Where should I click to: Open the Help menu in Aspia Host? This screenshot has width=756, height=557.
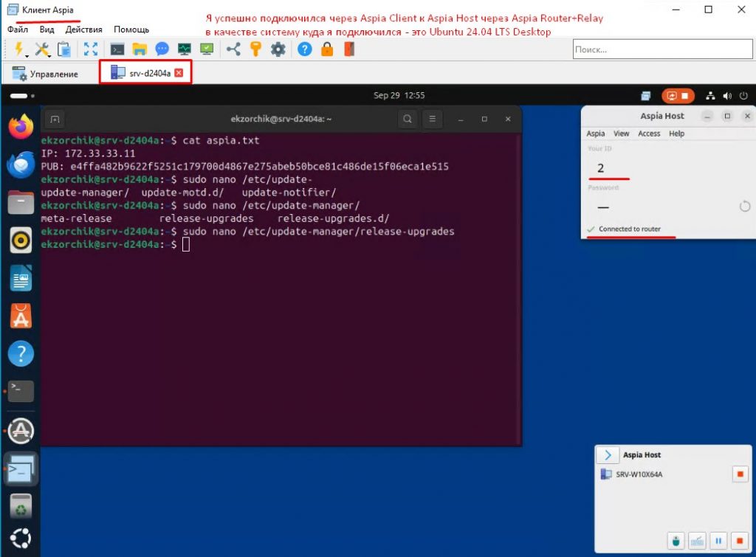(676, 134)
